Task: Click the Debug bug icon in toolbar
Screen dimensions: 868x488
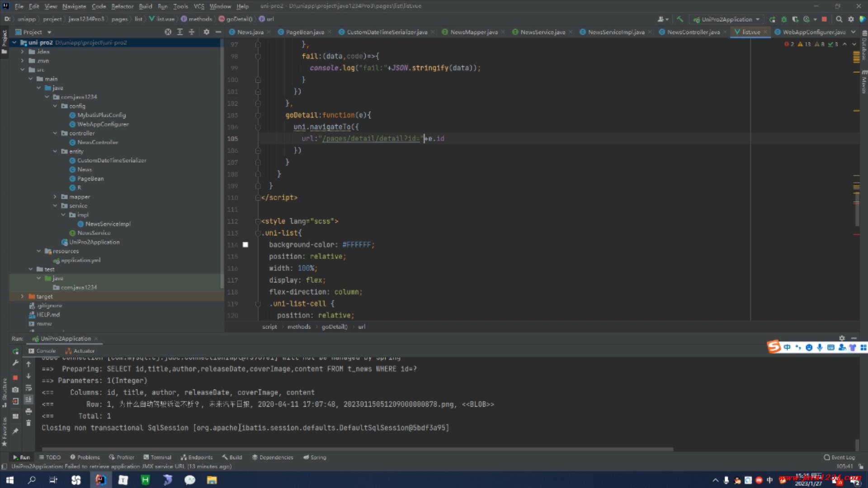Action: click(784, 19)
